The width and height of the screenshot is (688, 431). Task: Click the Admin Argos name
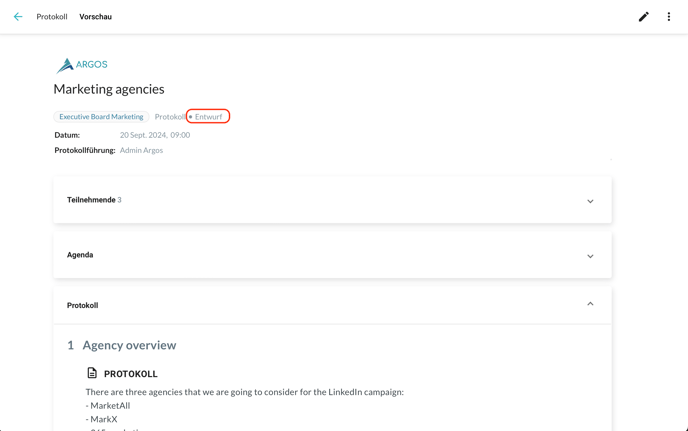point(141,150)
